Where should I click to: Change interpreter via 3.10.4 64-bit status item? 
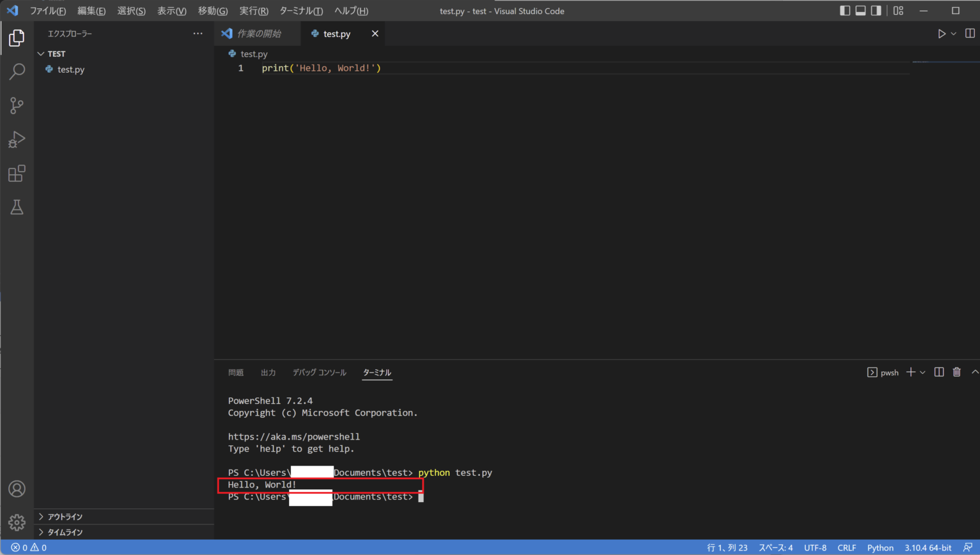click(x=928, y=547)
